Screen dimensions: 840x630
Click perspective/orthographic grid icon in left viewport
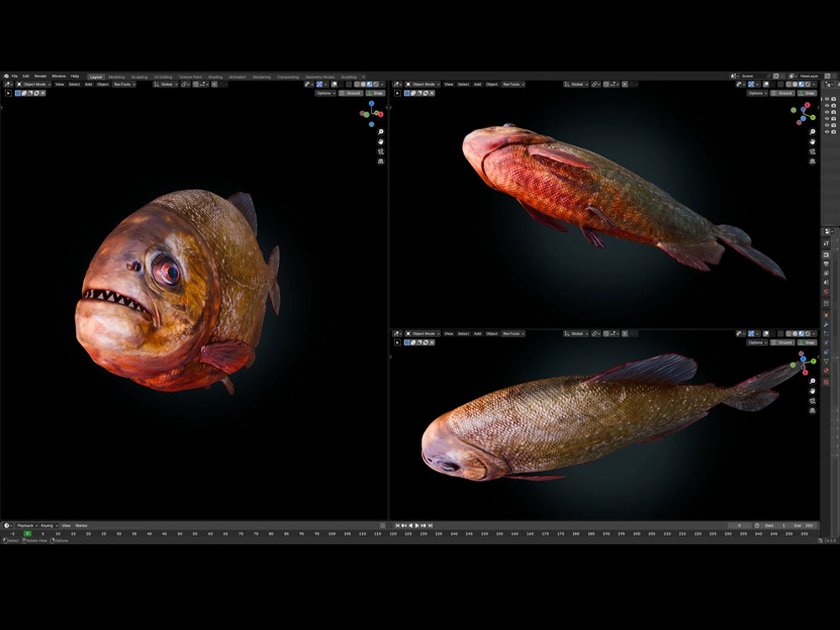point(381,161)
